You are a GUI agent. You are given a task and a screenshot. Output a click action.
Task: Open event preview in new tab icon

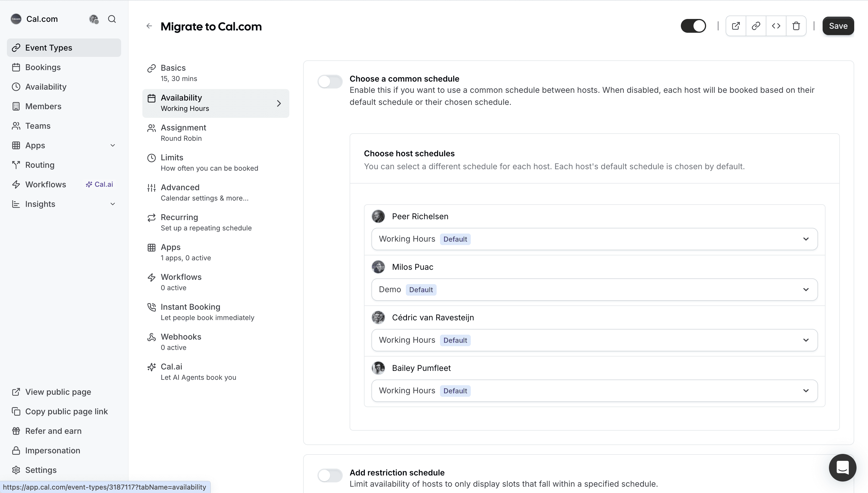click(736, 26)
